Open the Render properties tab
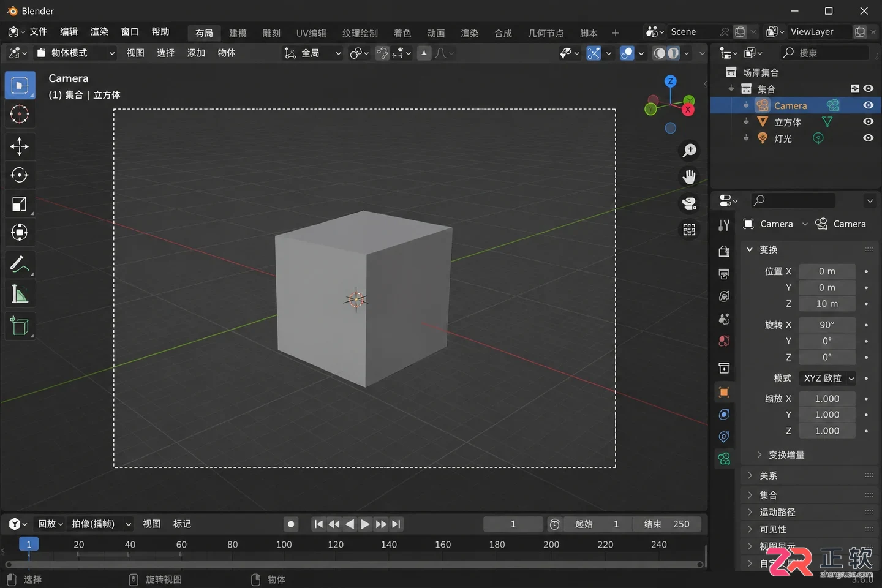This screenshot has height=588, width=882. (x=724, y=252)
